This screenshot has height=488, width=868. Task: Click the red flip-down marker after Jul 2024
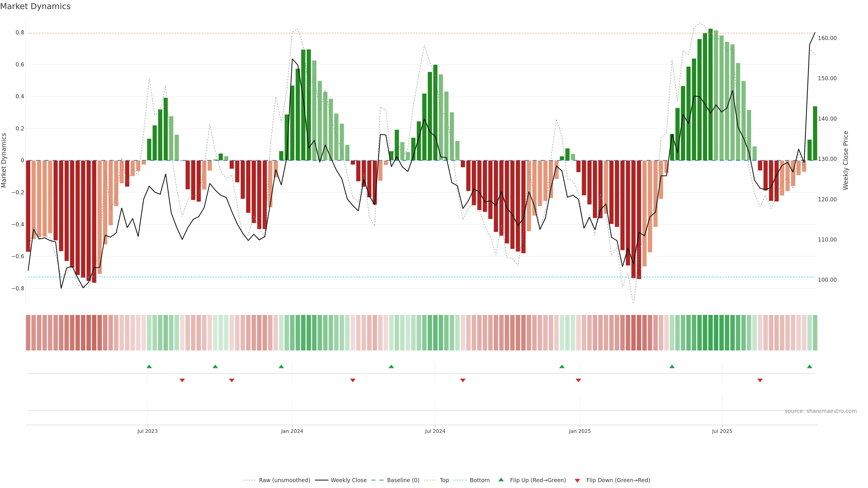click(x=463, y=380)
